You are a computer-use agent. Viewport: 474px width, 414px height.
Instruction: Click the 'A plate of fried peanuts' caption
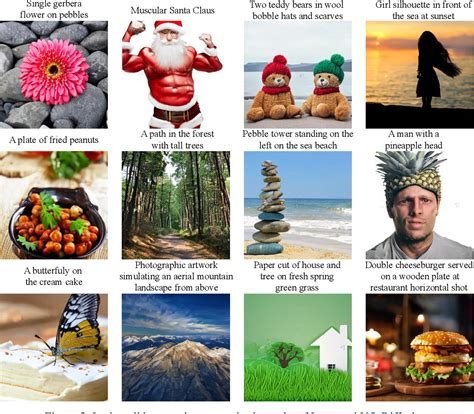tap(54, 140)
